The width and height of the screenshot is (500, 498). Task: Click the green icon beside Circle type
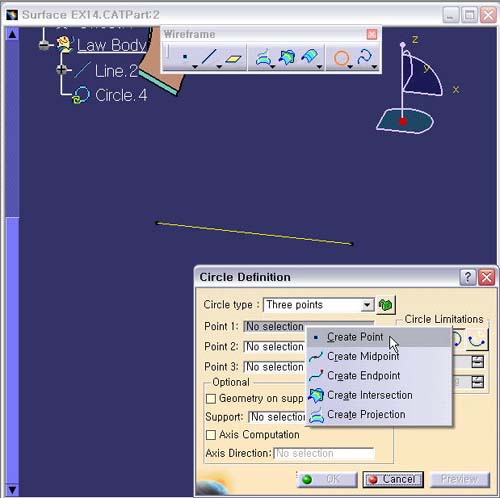[x=385, y=305]
